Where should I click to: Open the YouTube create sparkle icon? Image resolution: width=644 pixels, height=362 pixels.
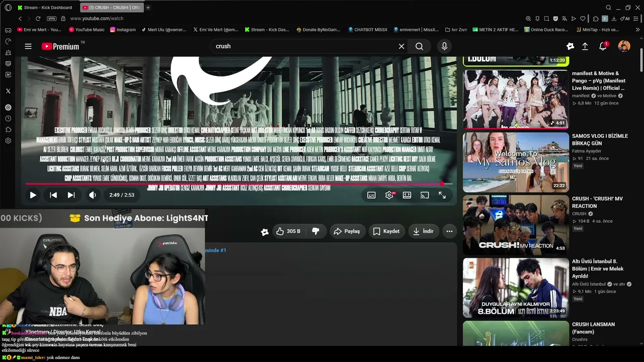570,46
